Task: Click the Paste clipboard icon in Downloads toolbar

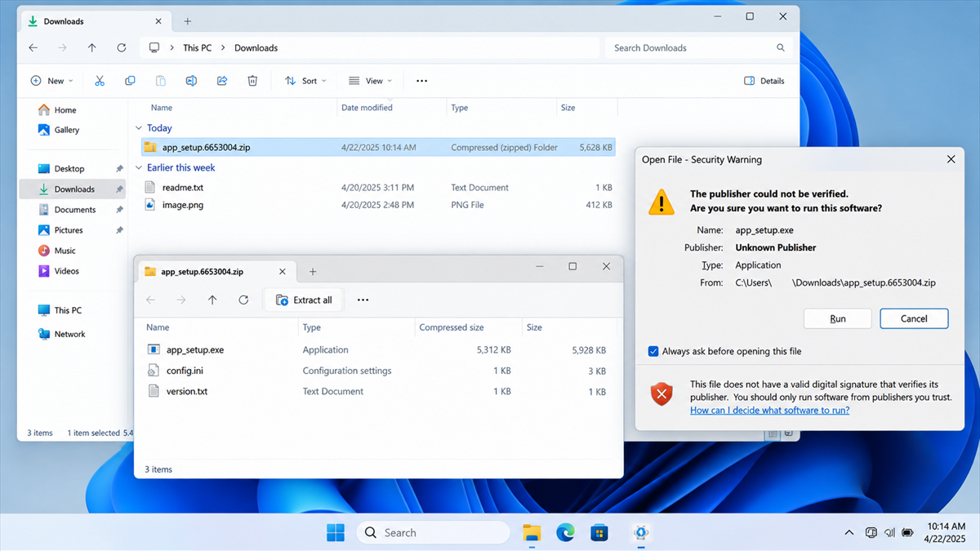Action: click(x=161, y=81)
